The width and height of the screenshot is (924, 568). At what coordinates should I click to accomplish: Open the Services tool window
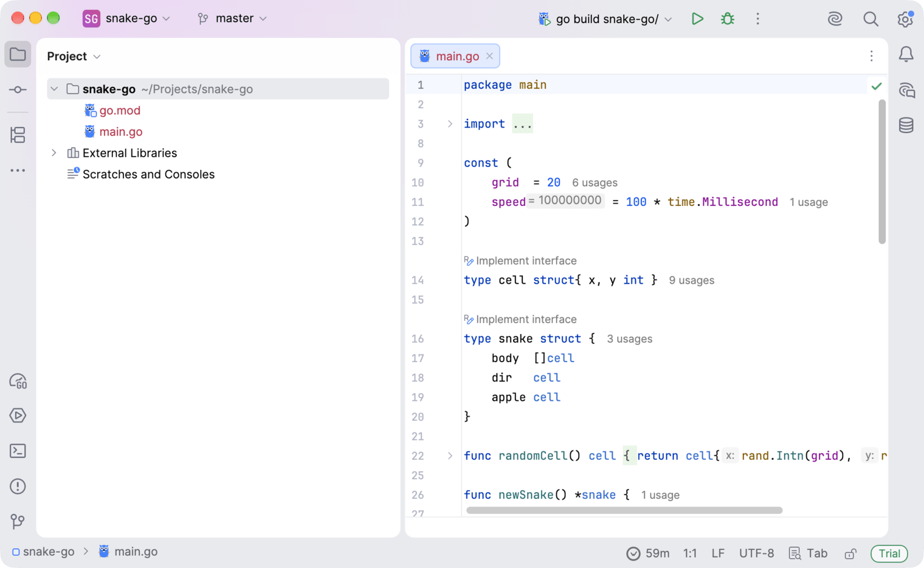(x=18, y=416)
